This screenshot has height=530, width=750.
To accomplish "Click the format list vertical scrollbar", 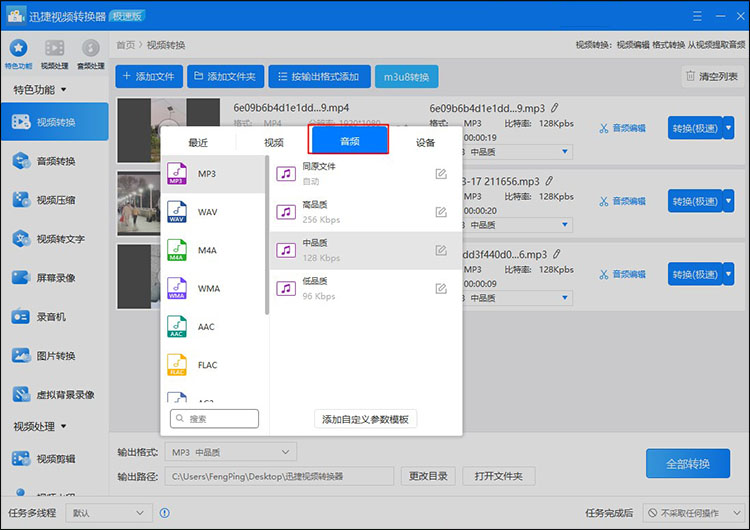I will click(x=267, y=235).
